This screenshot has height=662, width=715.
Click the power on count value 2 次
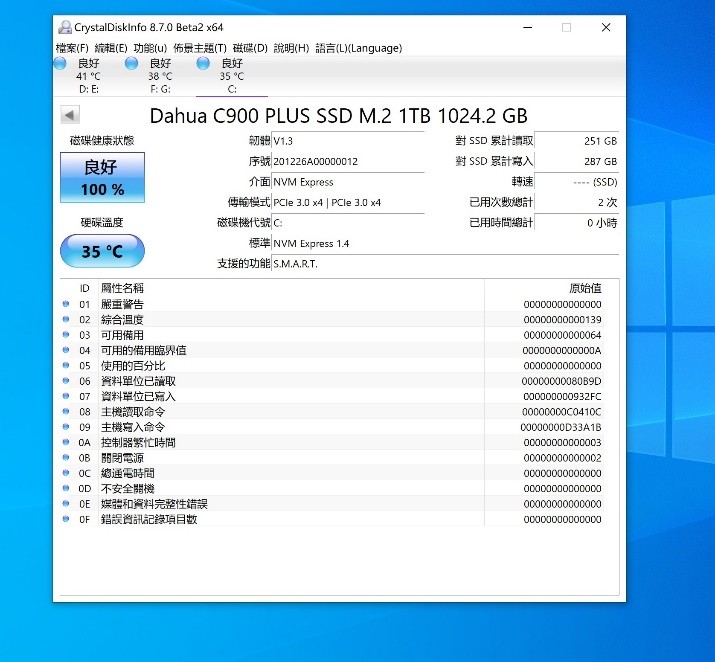click(577, 202)
